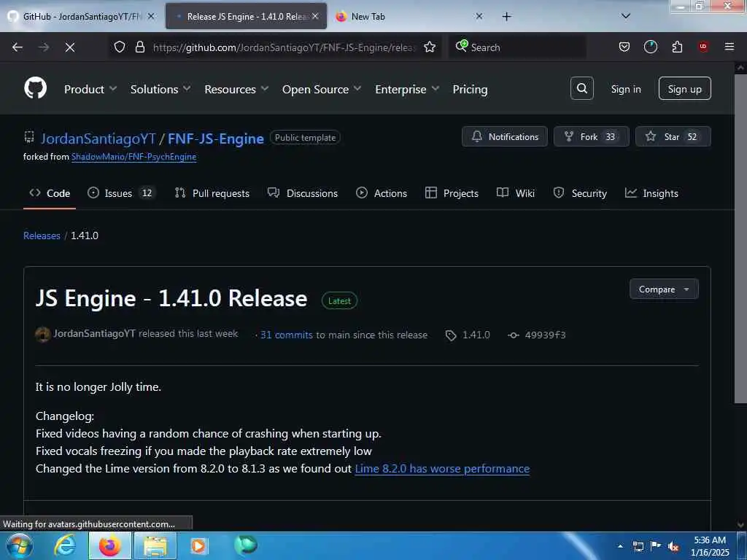The width and height of the screenshot is (747, 560).
Task: Click the GitHub logo home icon
Action: pyautogui.click(x=35, y=88)
